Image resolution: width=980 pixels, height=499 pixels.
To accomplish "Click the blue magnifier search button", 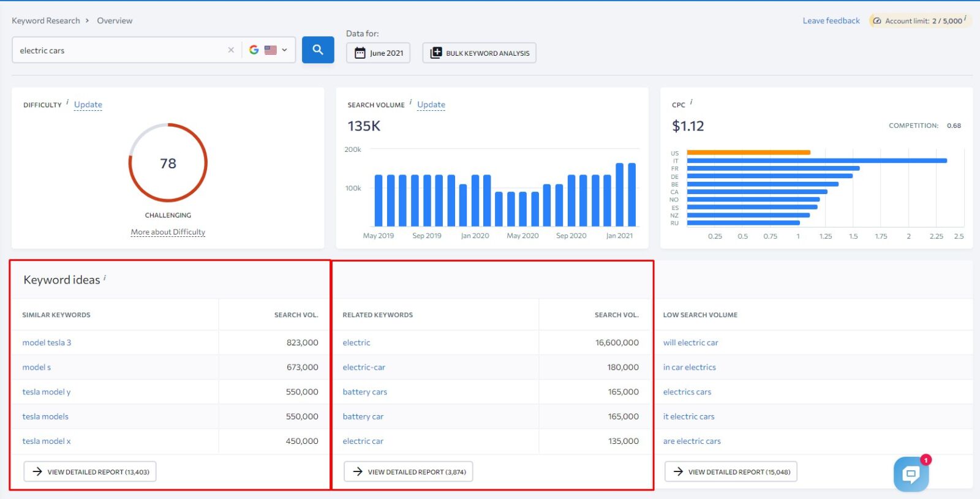I will click(318, 50).
